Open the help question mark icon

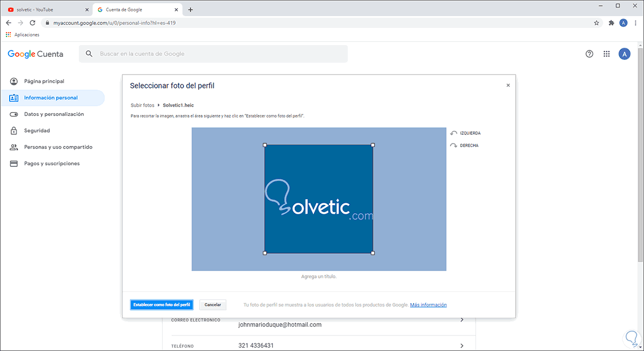[589, 54]
